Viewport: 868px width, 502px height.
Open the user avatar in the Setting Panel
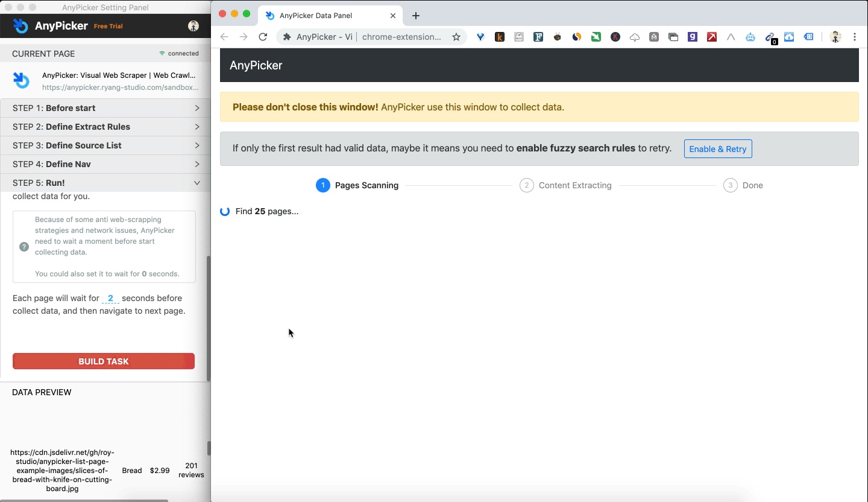193,26
